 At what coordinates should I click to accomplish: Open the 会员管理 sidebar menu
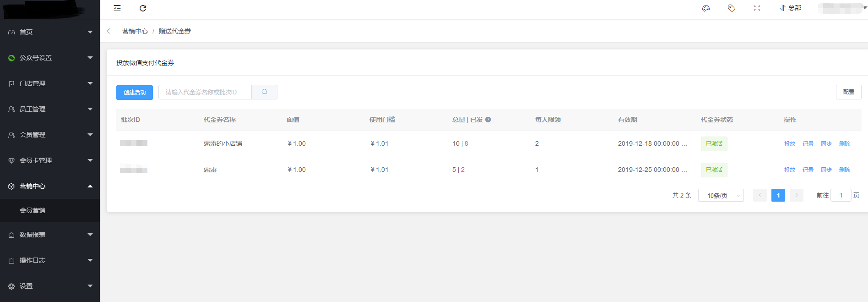50,135
